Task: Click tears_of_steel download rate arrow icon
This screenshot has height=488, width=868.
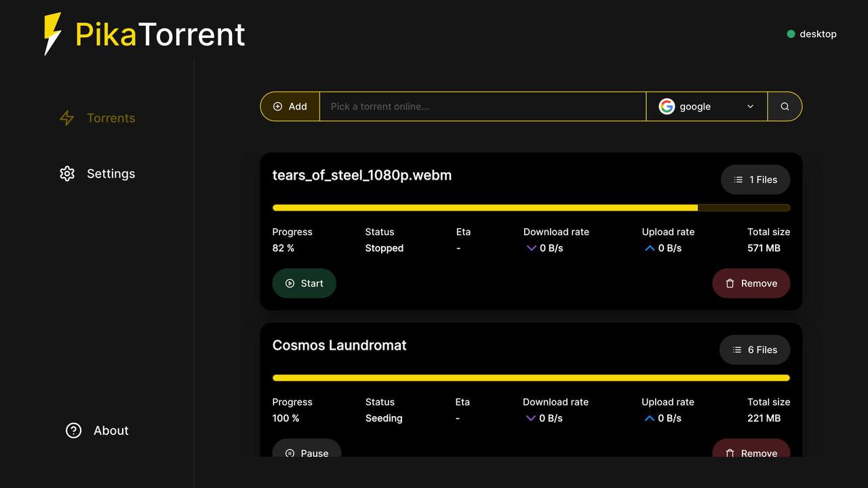Action: click(531, 248)
